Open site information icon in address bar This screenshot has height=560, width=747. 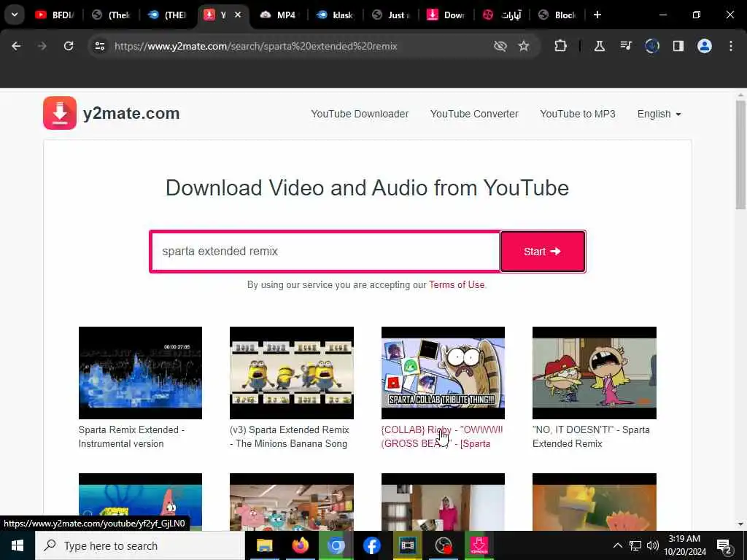99,46
